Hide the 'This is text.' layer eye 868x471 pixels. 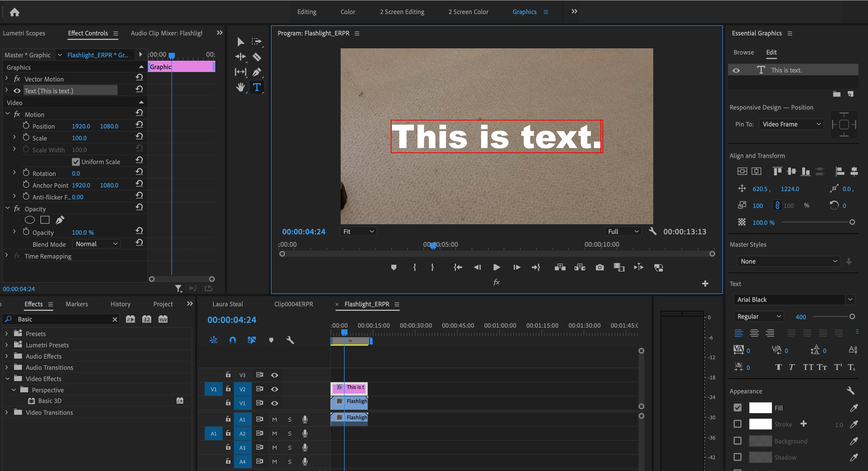point(736,71)
